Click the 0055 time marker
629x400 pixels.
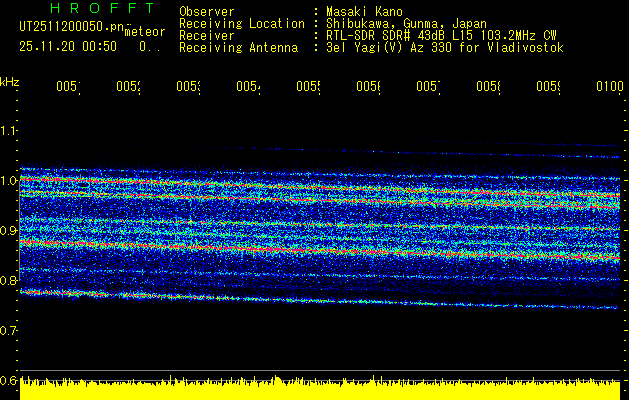pyautogui.click(x=308, y=86)
